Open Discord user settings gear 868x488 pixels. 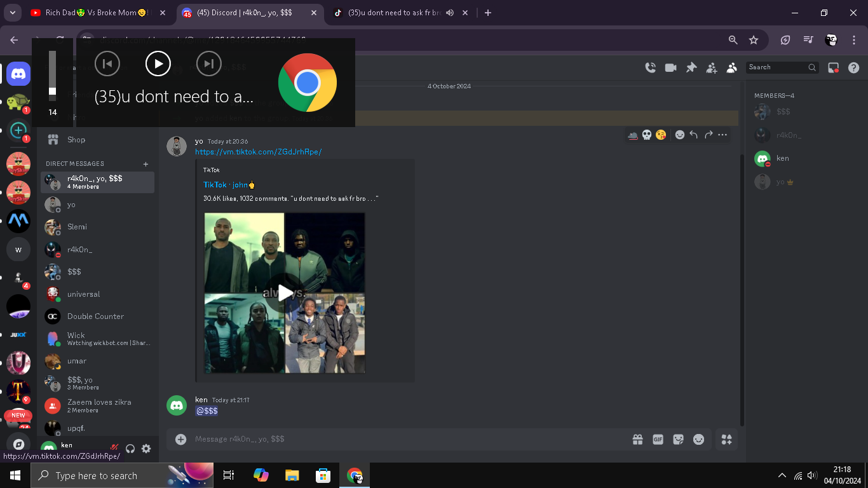146,449
